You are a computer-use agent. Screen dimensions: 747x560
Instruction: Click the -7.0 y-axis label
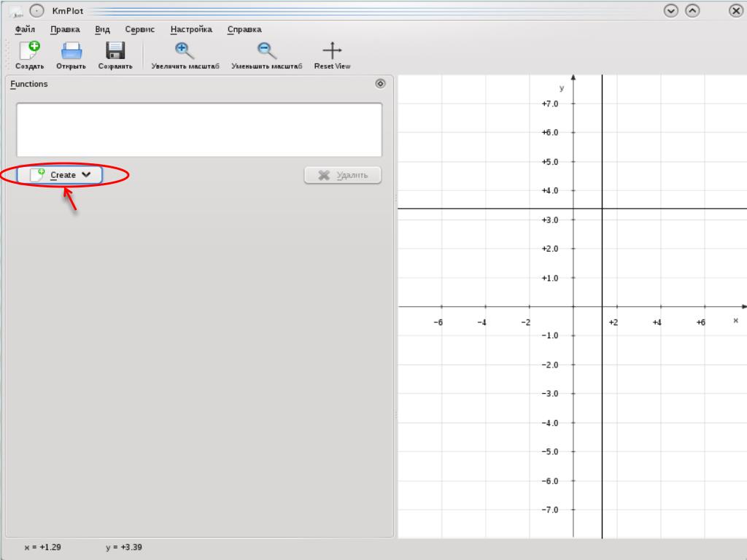(550, 510)
